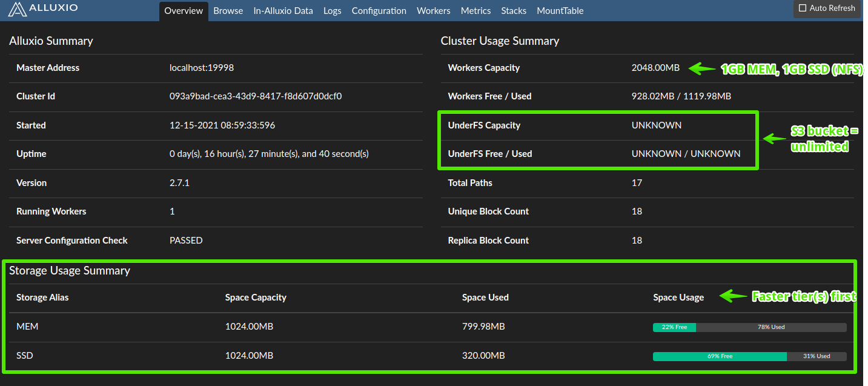Viewport: 868px width, 386px height.
Task: View the Workers tab
Action: 434,11
